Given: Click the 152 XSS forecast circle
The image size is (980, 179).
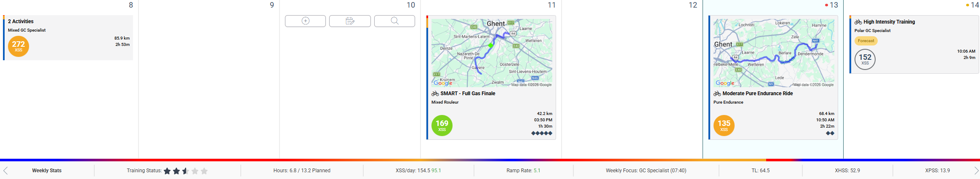Looking at the screenshot, I should pyautogui.click(x=865, y=59).
